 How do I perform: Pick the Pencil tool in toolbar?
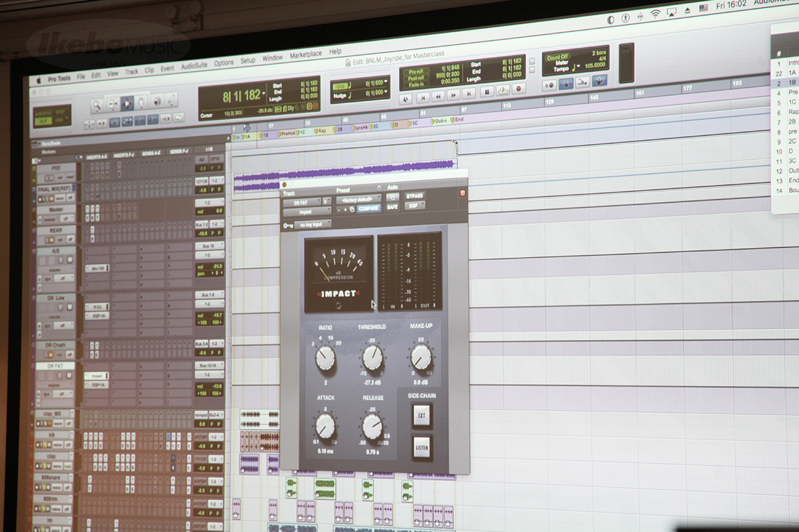pyautogui.click(x=170, y=100)
